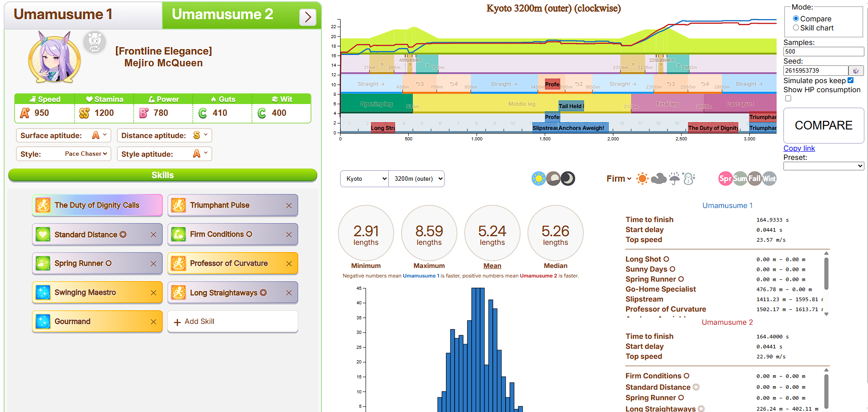The image size is (868, 412).
Task: Select the night moon time icon
Action: (x=568, y=179)
